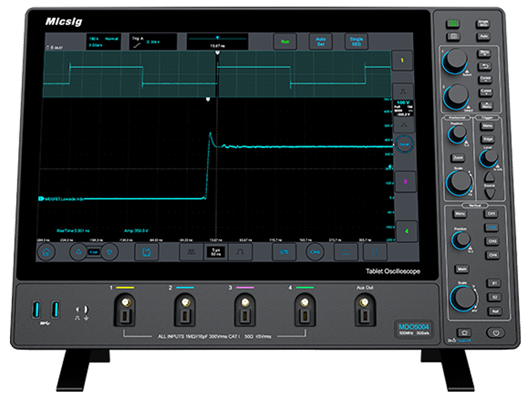Open the Vertical Menu hardware button
This screenshot has height=399, width=532.
coord(460,213)
